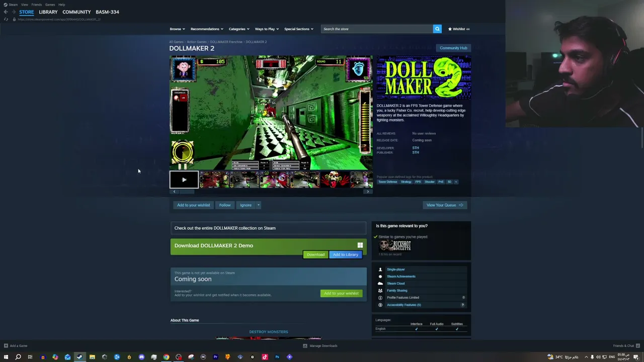Click Check out the entire DOLLMAKER collection banner
Viewport: 644px width, 362px height.
[269, 228]
